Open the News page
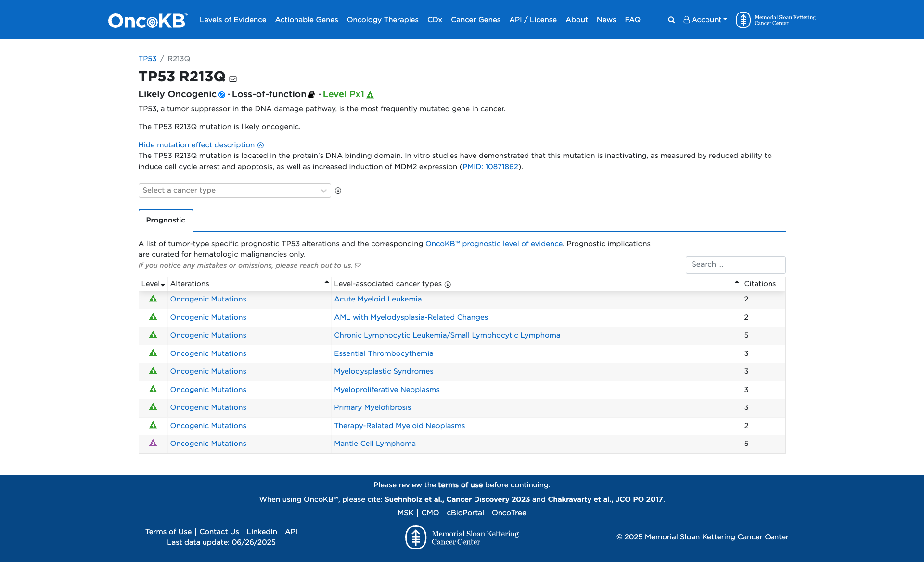Viewport: 924px width, 562px height. (x=606, y=20)
